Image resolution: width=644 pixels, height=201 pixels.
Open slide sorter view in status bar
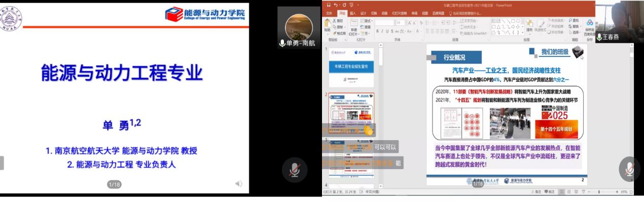(x=568, y=192)
